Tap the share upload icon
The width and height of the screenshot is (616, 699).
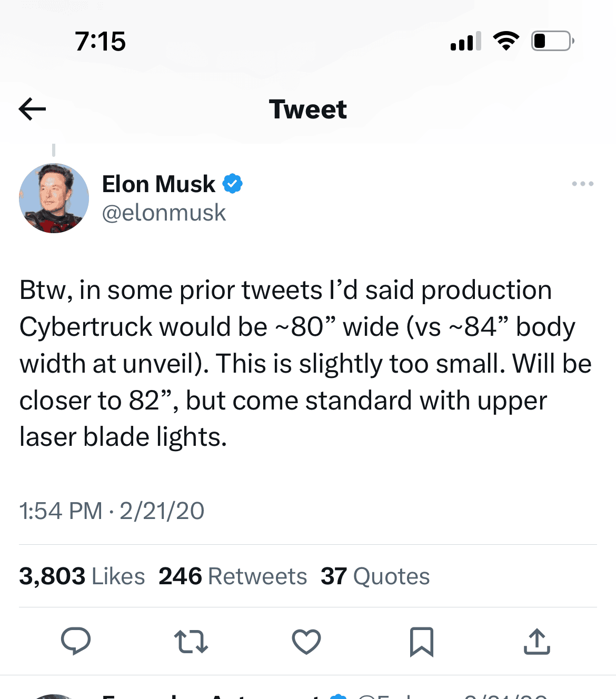coord(537,641)
